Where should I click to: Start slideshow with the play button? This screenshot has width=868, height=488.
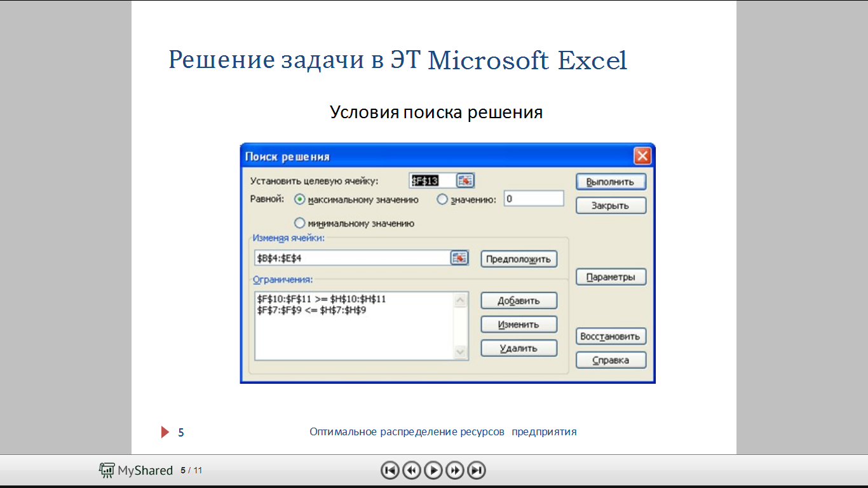[433, 470]
